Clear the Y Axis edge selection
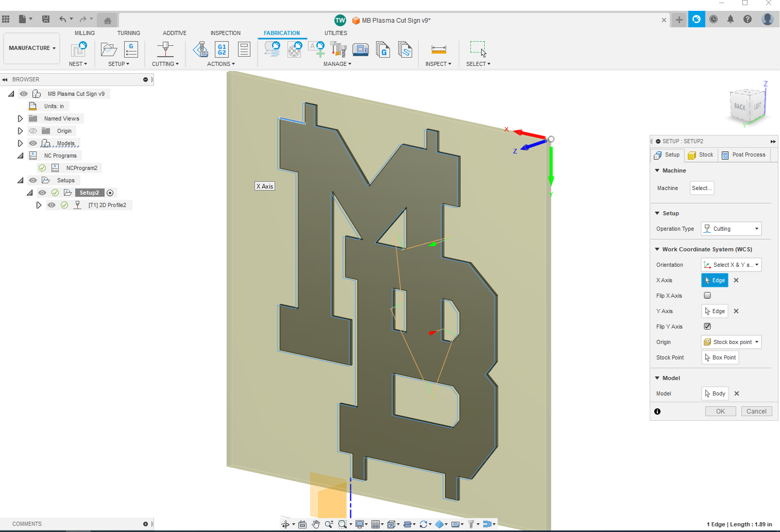This screenshot has width=780, height=532. [736, 311]
